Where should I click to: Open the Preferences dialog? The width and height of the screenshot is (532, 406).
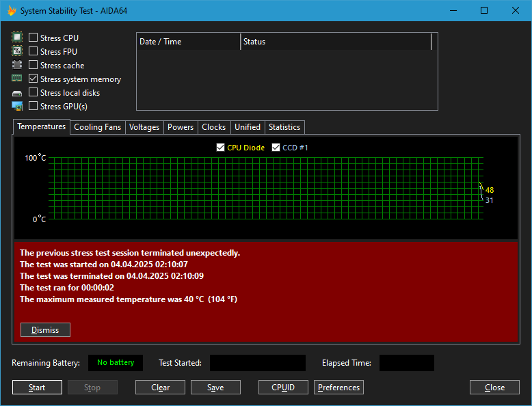pos(338,388)
